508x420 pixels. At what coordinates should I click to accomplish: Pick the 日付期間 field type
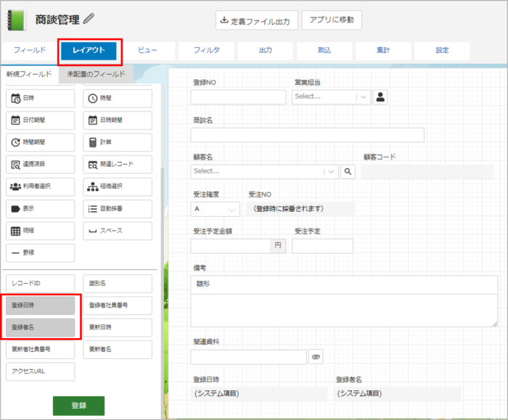(x=40, y=120)
